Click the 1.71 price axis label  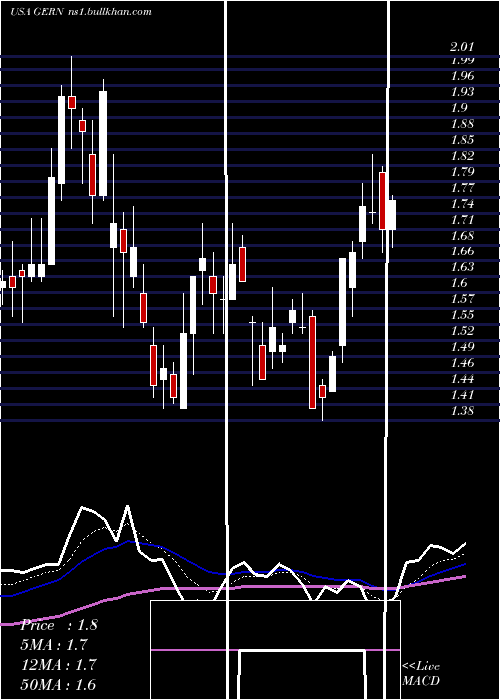coord(462,219)
